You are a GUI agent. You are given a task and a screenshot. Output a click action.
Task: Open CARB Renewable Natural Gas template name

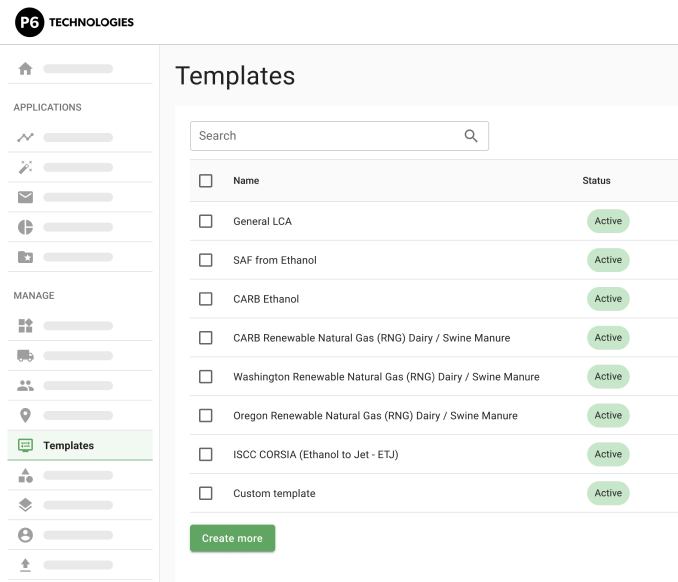[372, 338]
